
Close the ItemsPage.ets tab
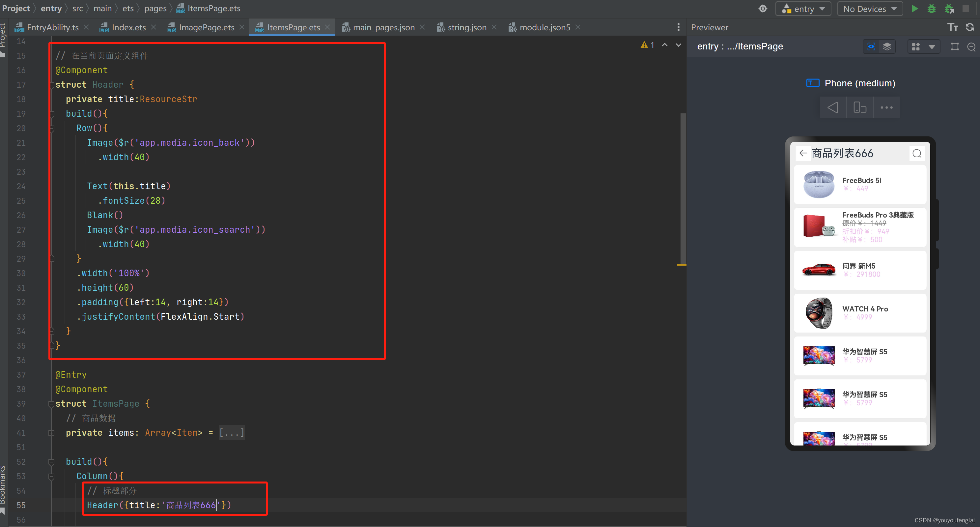[x=327, y=27]
